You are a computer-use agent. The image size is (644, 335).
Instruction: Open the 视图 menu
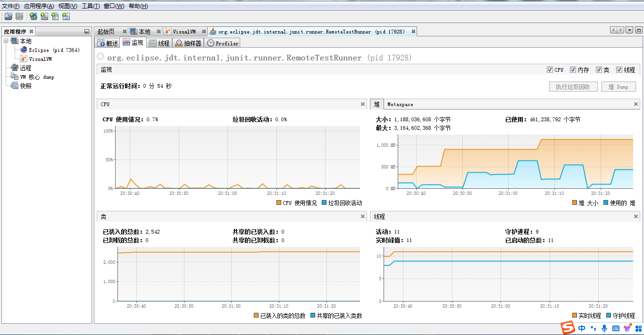click(x=67, y=6)
